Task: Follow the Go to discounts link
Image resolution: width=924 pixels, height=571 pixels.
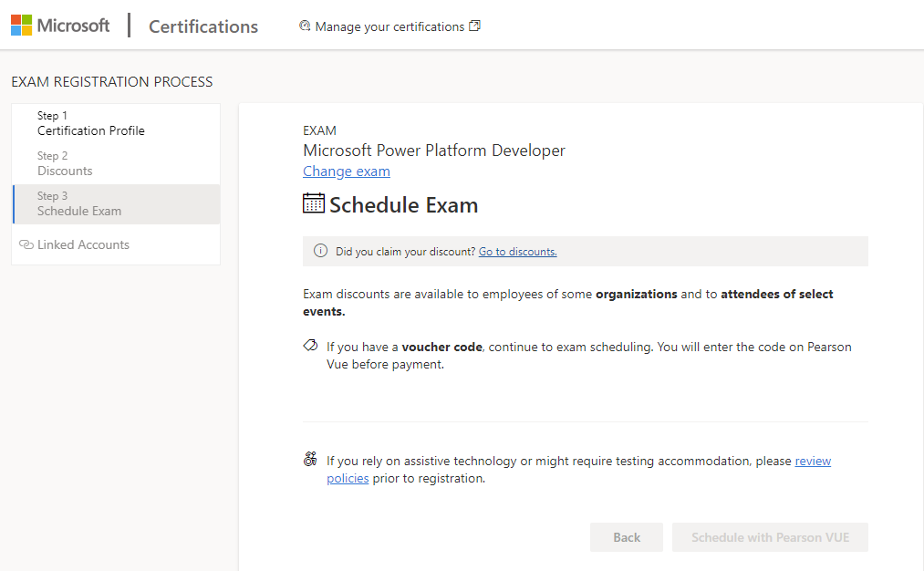Action: pyautogui.click(x=517, y=252)
